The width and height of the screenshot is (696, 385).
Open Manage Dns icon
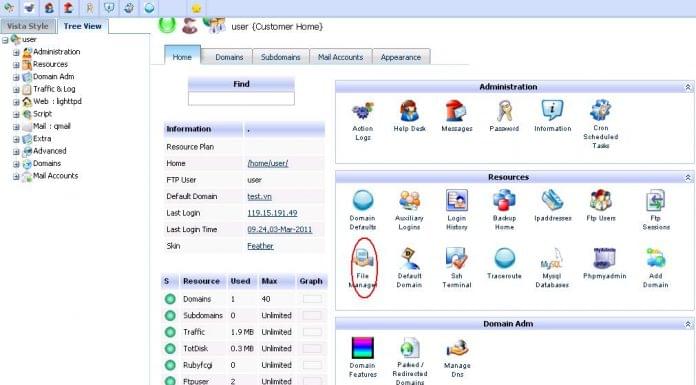pos(457,349)
